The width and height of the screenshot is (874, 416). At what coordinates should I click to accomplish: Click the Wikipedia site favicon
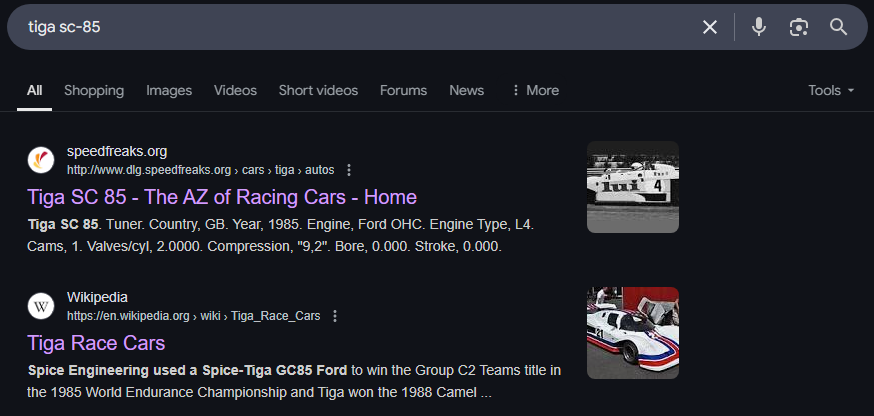click(41, 306)
